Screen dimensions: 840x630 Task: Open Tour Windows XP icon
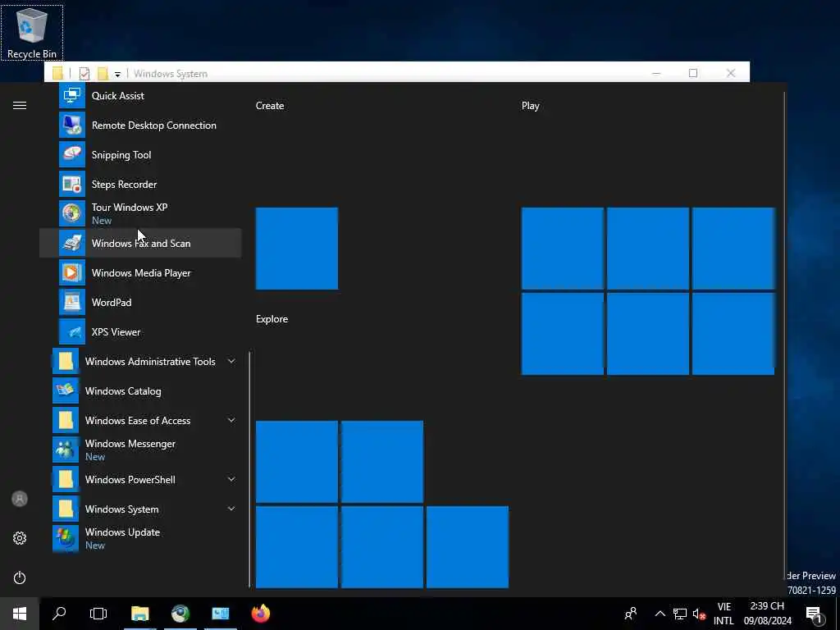(72, 213)
